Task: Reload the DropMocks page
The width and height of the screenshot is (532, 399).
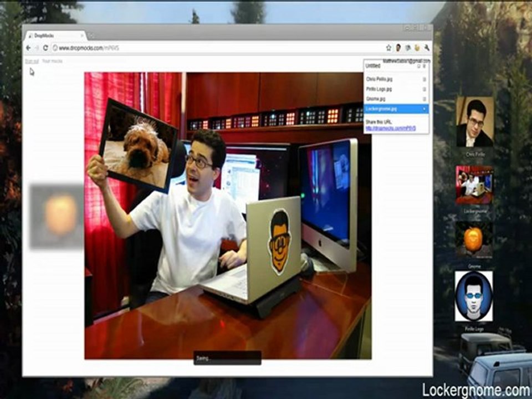Action: click(45, 48)
